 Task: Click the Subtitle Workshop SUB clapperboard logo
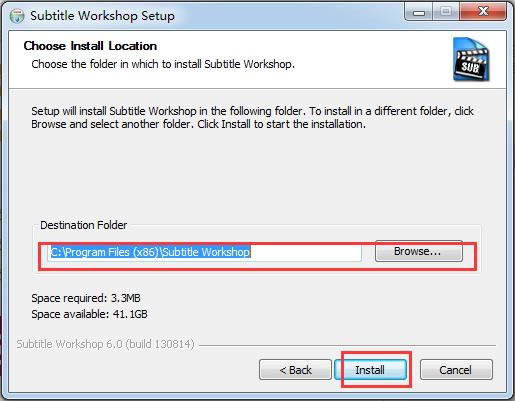point(471,59)
